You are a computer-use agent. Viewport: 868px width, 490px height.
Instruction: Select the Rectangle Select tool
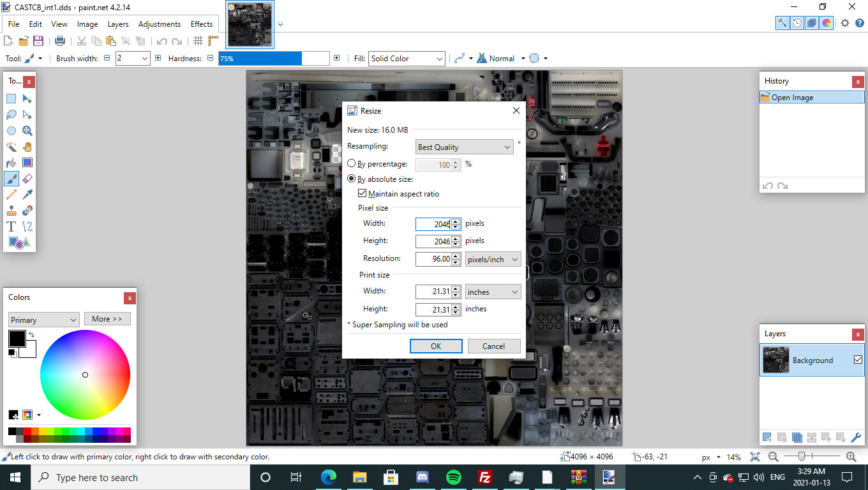coord(11,99)
